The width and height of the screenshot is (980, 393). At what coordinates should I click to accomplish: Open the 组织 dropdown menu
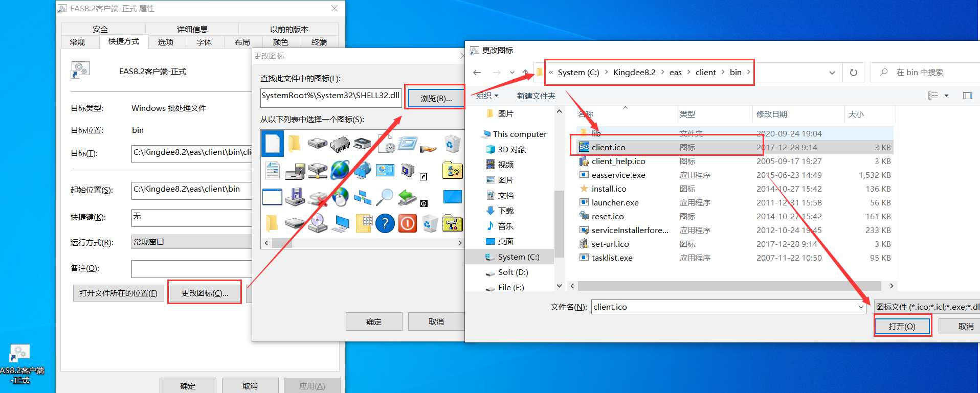click(x=487, y=96)
